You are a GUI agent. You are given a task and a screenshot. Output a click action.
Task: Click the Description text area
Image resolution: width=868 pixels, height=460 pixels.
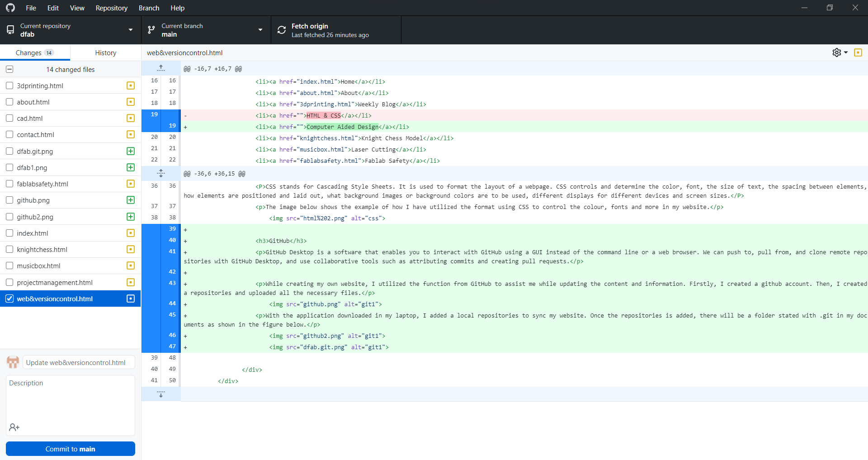coord(71,405)
